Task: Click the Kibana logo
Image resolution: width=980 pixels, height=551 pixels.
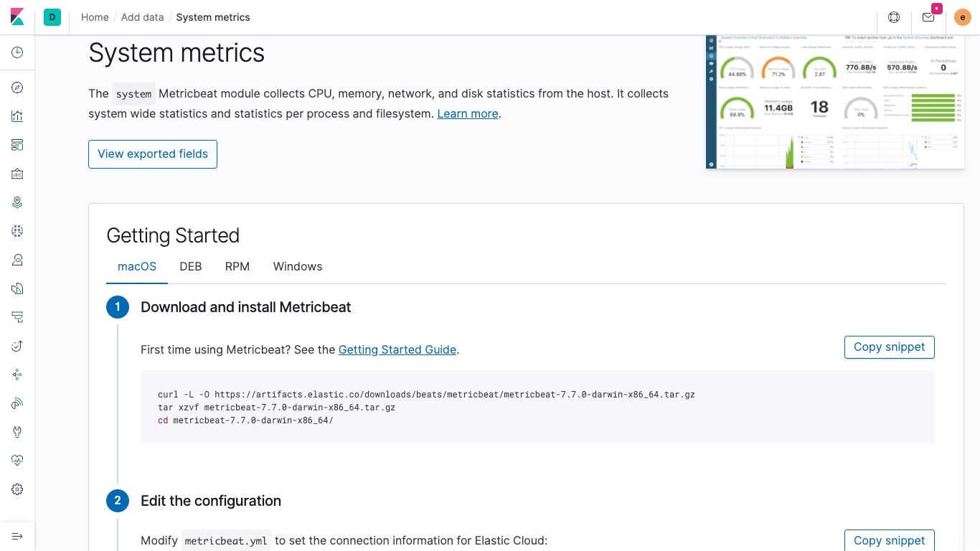Action: 17,17
